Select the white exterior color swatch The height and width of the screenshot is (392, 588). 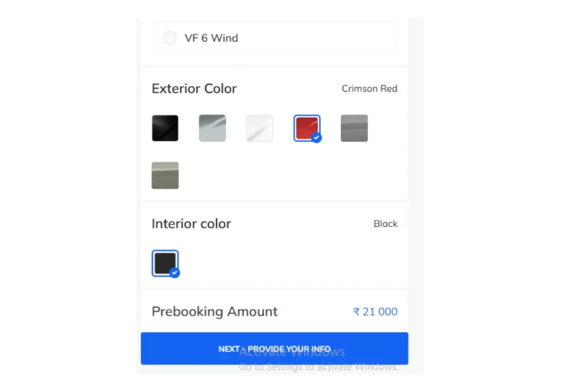coord(260,128)
